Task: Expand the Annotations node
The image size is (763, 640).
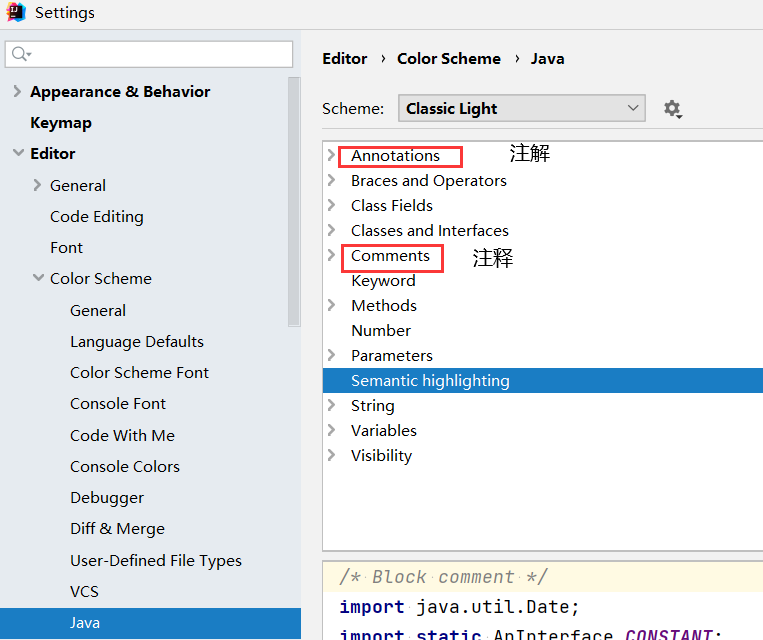Action: pyautogui.click(x=332, y=156)
